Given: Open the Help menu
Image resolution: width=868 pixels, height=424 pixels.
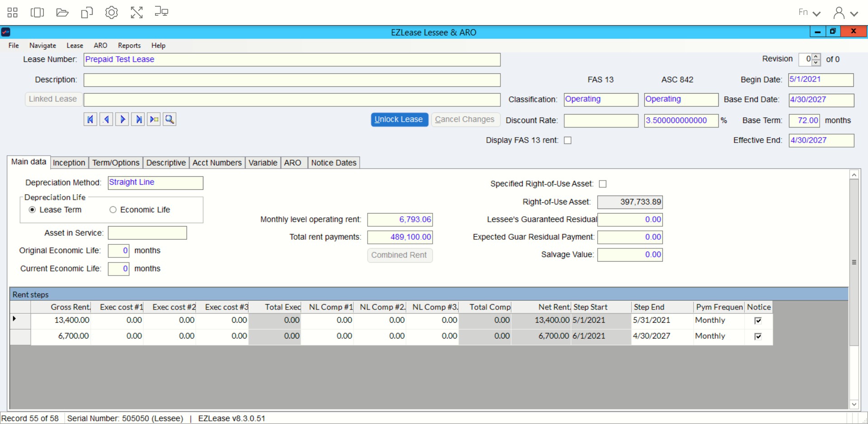Looking at the screenshot, I should click(158, 45).
